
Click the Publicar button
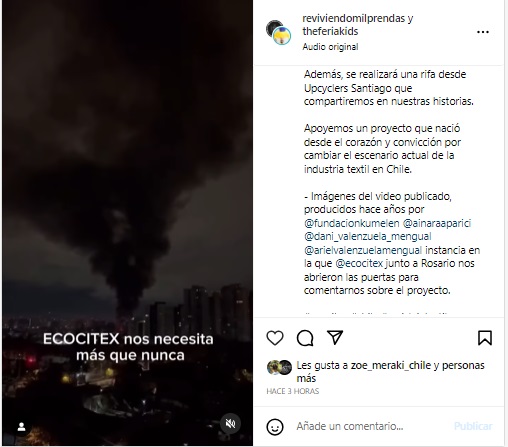[473, 426]
